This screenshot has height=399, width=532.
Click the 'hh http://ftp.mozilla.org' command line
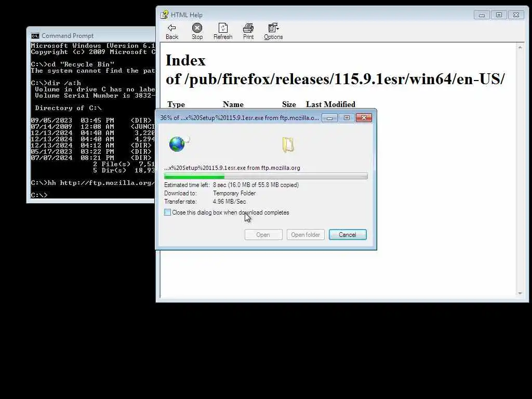[92, 183]
